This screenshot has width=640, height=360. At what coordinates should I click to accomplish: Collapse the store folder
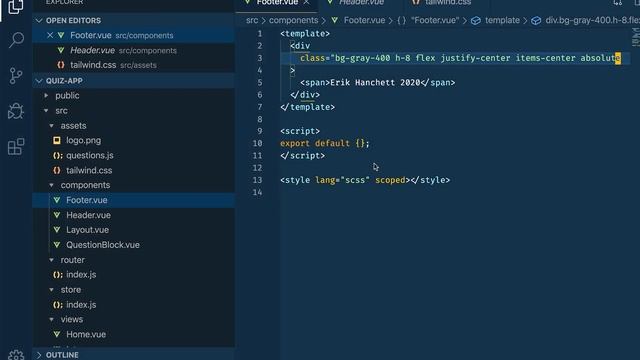click(51, 290)
